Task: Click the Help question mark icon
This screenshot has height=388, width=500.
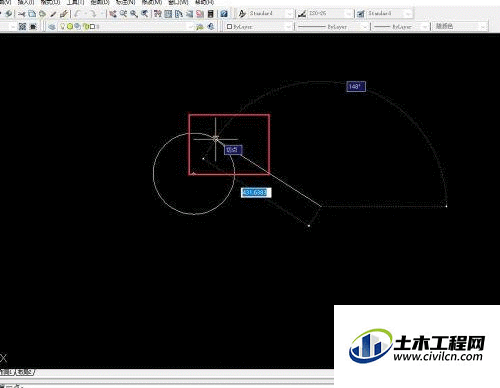Action: (224, 14)
